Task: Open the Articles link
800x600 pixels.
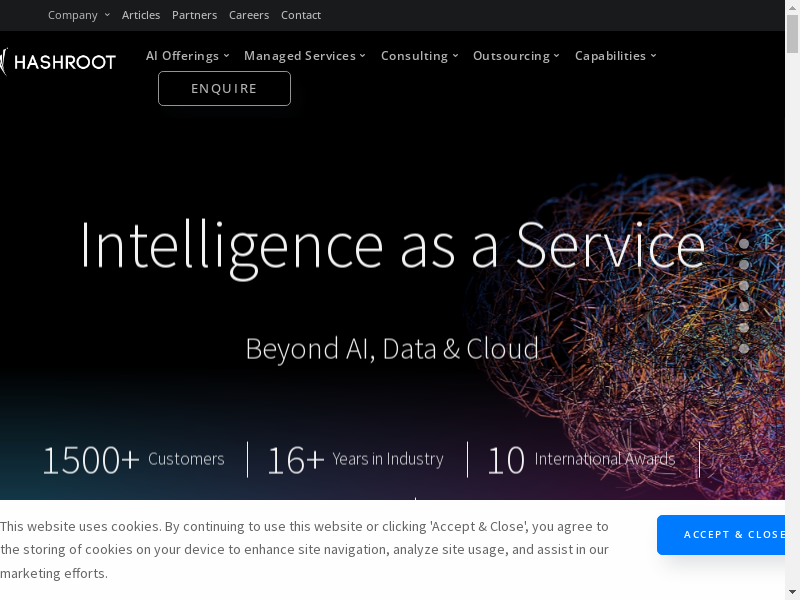Action: click(x=140, y=15)
